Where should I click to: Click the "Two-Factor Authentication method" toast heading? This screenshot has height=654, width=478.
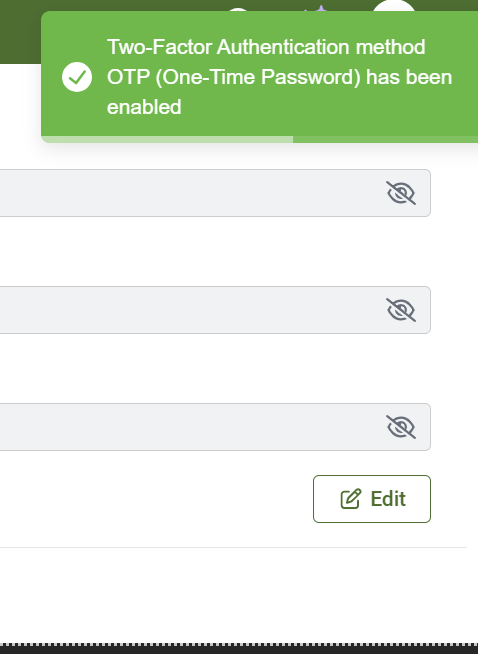(x=266, y=47)
